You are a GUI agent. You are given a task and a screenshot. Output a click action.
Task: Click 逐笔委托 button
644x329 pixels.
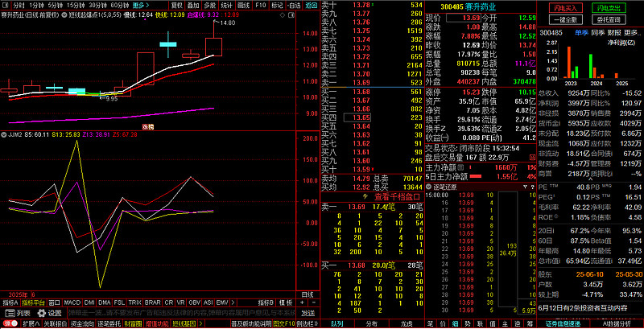click(x=109, y=324)
